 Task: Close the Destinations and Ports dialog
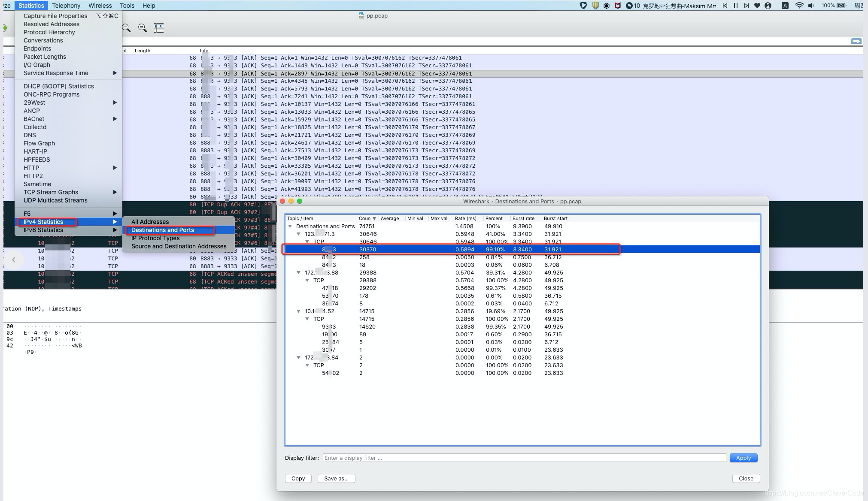coord(746,478)
